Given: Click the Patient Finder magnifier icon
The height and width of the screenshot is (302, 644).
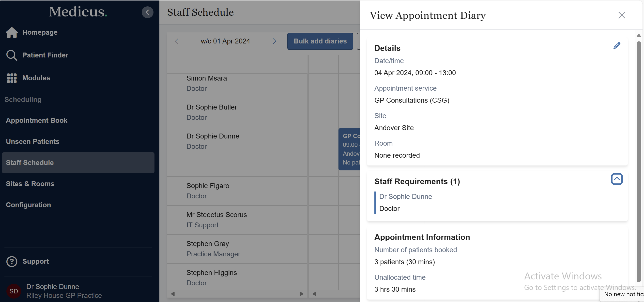Looking at the screenshot, I should point(12,55).
